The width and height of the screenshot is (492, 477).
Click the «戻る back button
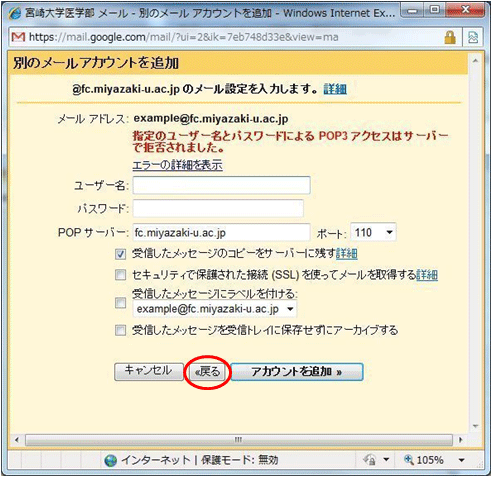(207, 372)
